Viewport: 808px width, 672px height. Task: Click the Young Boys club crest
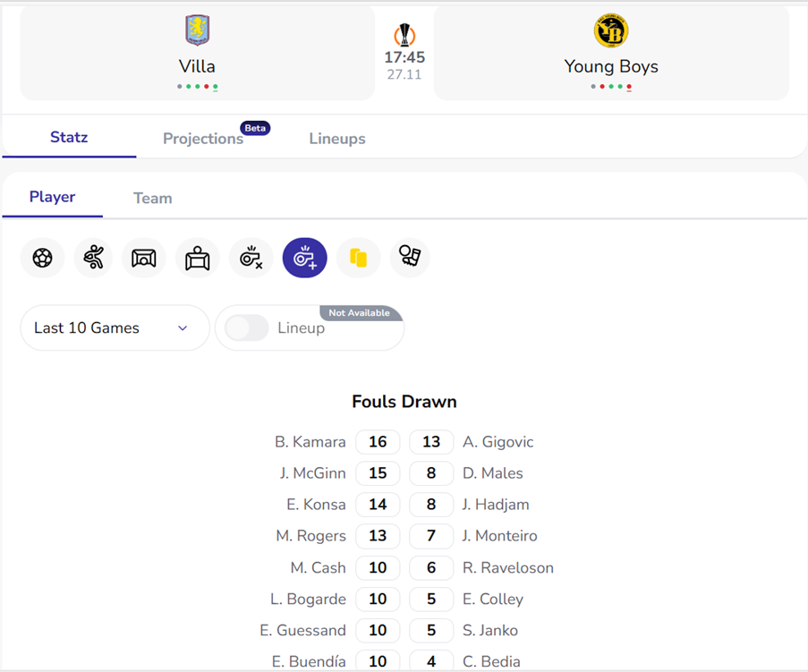tap(611, 31)
